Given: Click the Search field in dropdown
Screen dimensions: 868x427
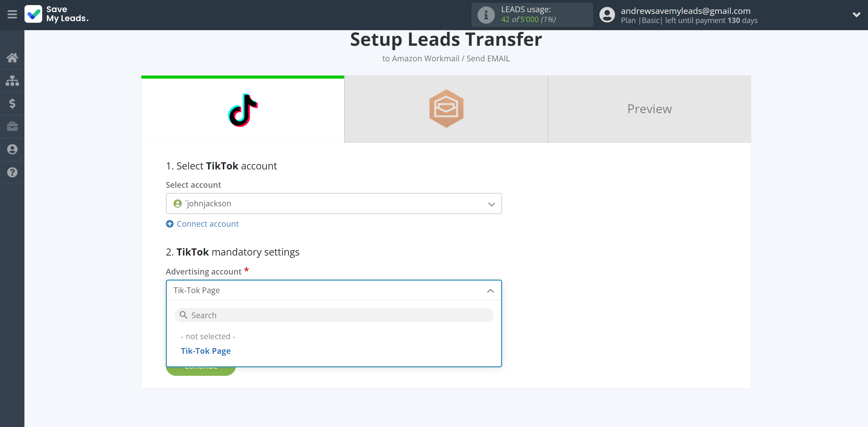Looking at the screenshot, I should [334, 315].
